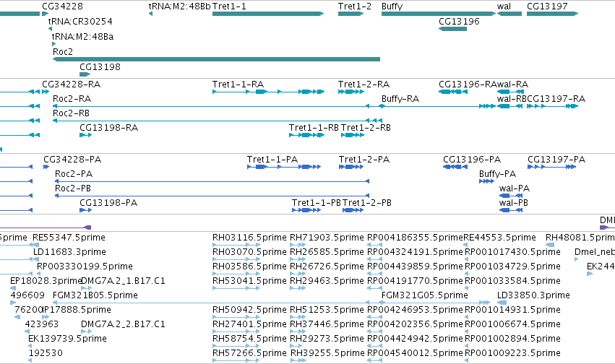Click RH71903.5prime EST label
The image size is (615, 364).
tap(327, 238)
